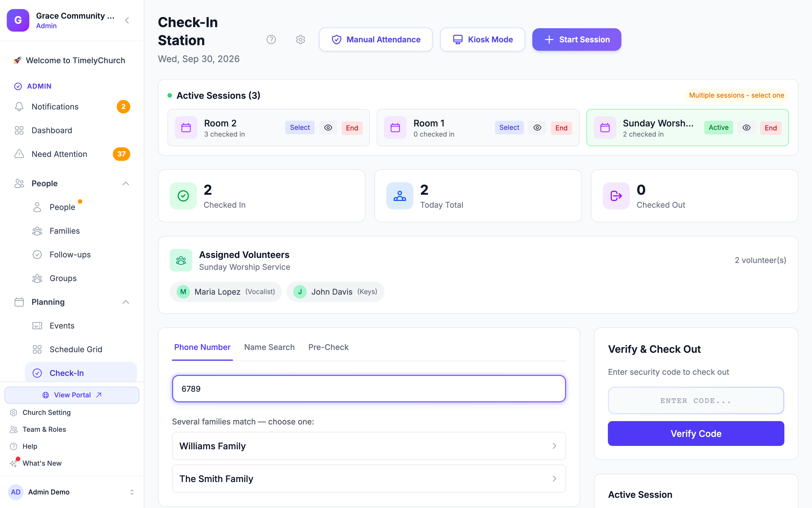This screenshot has height=508, width=812.
Task: Choose Williams Family from matches
Action: coord(369,446)
